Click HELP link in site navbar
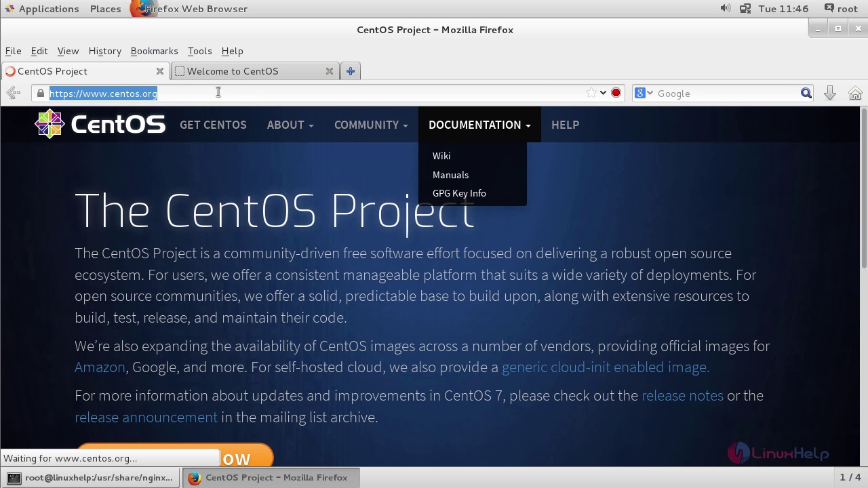This screenshot has width=868, height=488. point(565,125)
